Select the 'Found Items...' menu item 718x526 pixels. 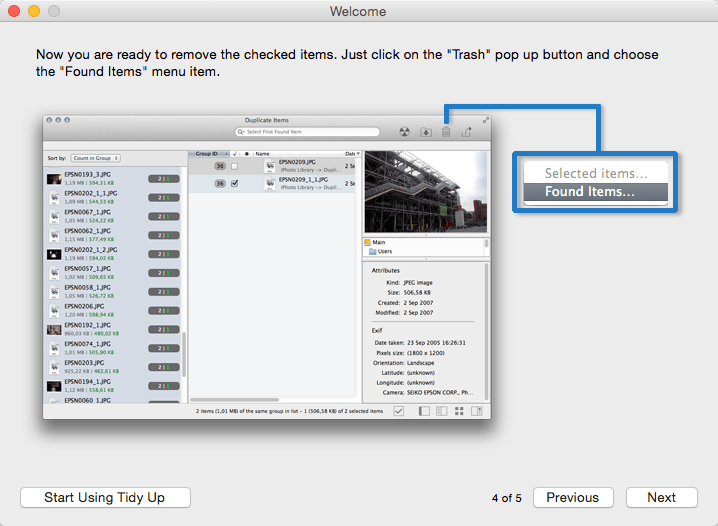595,192
